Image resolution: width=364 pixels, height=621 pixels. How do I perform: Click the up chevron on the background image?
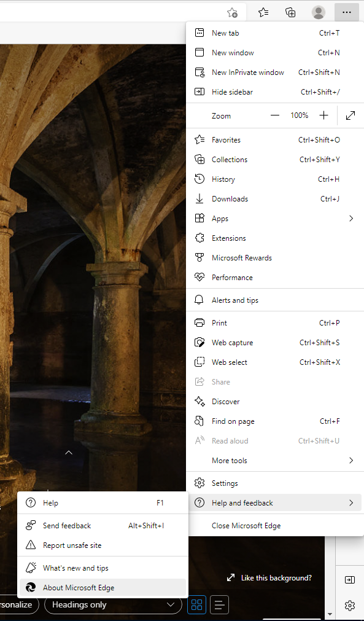tap(69, 452)
